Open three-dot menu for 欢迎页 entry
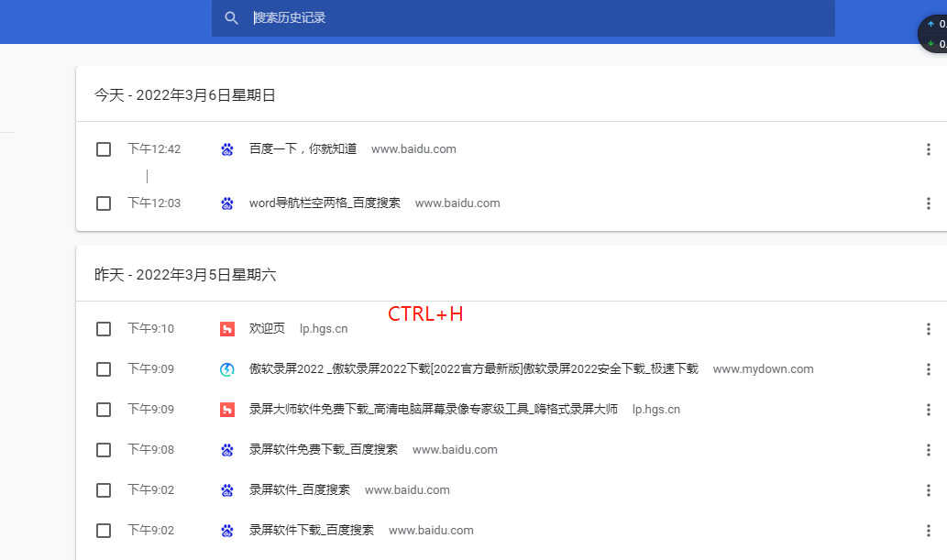Viewport: 947px width, 560px height. coord(929,329)
